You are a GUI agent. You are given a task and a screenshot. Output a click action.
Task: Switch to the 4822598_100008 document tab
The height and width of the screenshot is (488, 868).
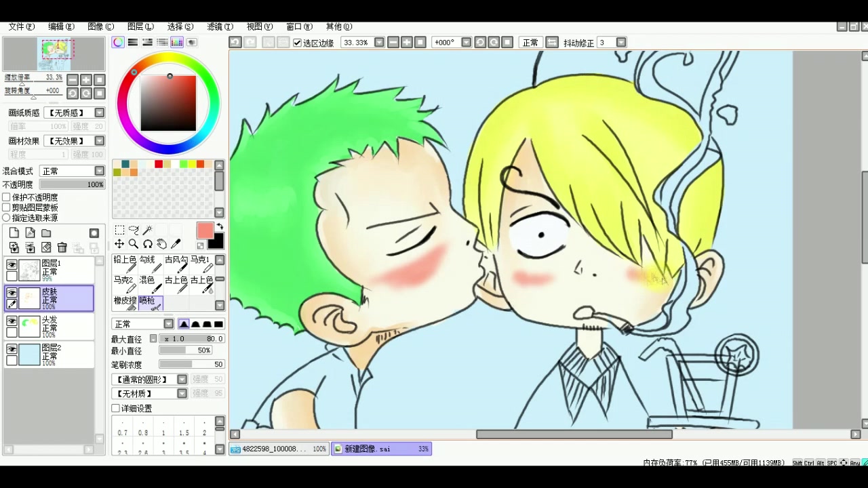279,449
